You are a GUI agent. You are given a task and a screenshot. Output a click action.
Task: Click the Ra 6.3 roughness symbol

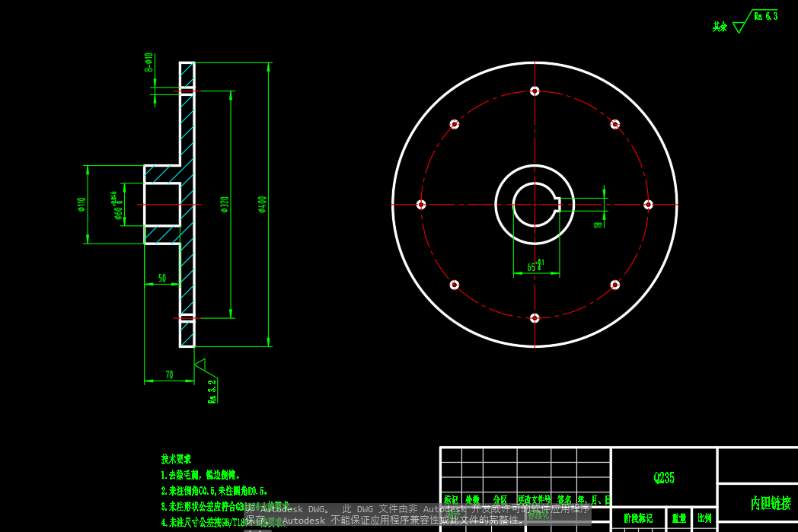coord(756,21)
